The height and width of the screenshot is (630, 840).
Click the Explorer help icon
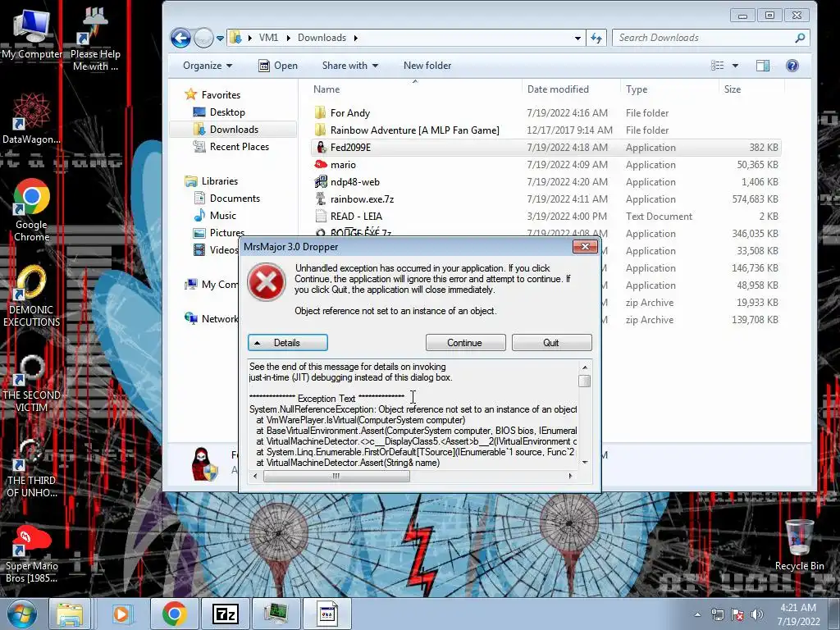792,66
